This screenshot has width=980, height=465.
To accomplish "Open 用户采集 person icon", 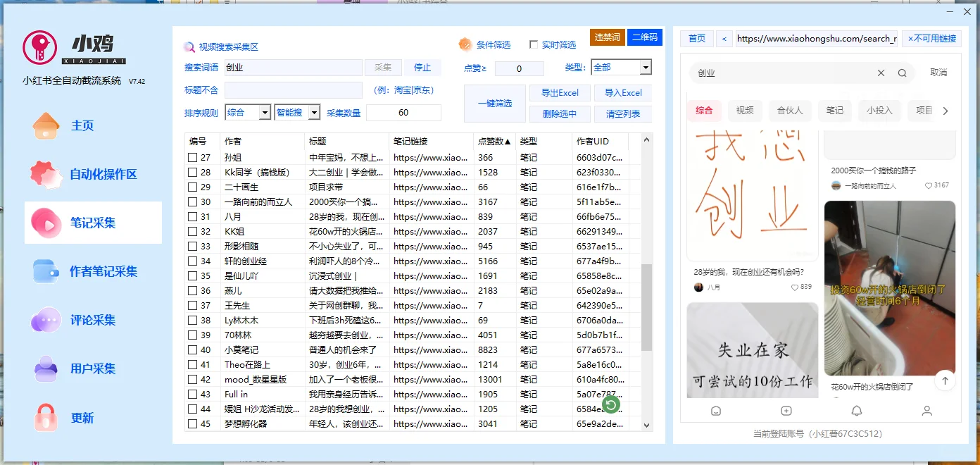I will pos(46,368).
